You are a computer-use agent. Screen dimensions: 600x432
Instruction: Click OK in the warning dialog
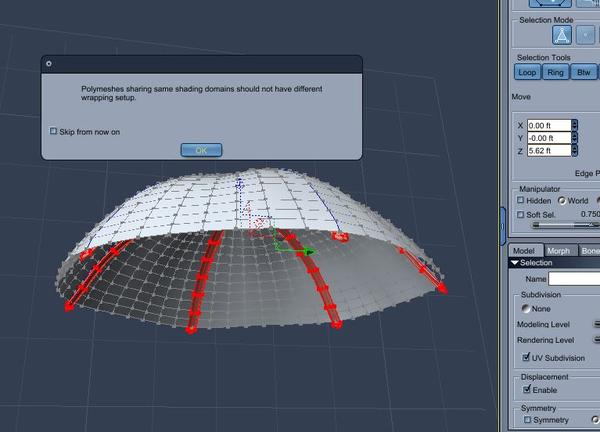(x=201, y=150)
